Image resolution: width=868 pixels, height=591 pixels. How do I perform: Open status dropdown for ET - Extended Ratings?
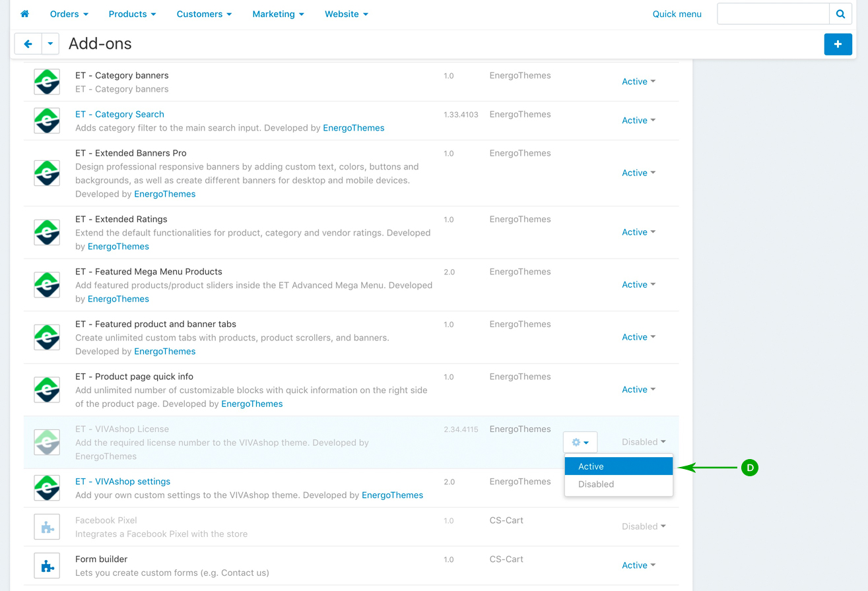[638, 232]
